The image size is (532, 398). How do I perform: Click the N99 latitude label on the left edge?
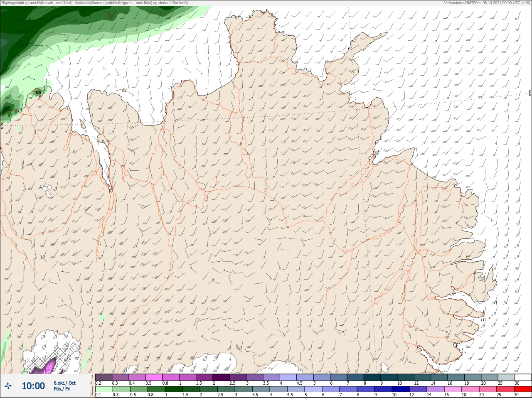tap(2, 125)
